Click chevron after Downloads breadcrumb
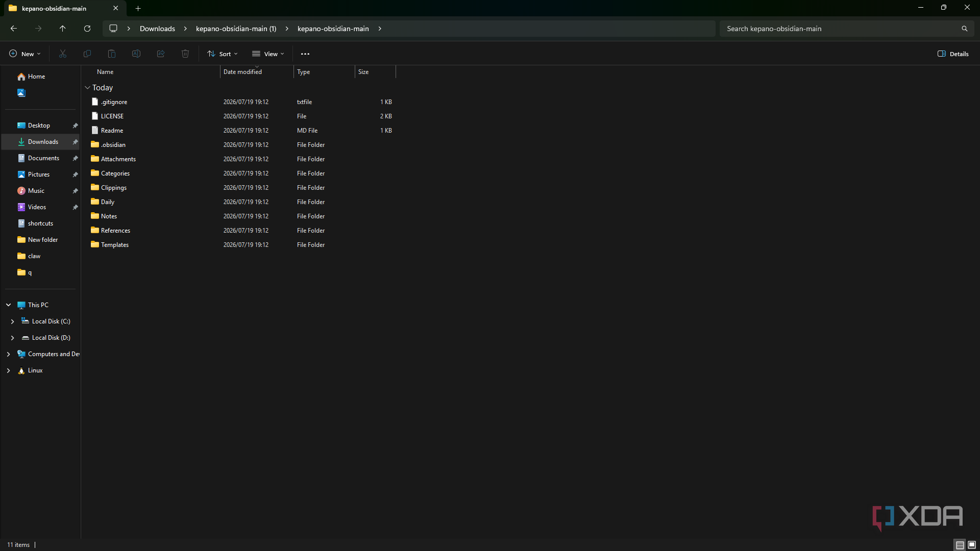 pos(185,29)
